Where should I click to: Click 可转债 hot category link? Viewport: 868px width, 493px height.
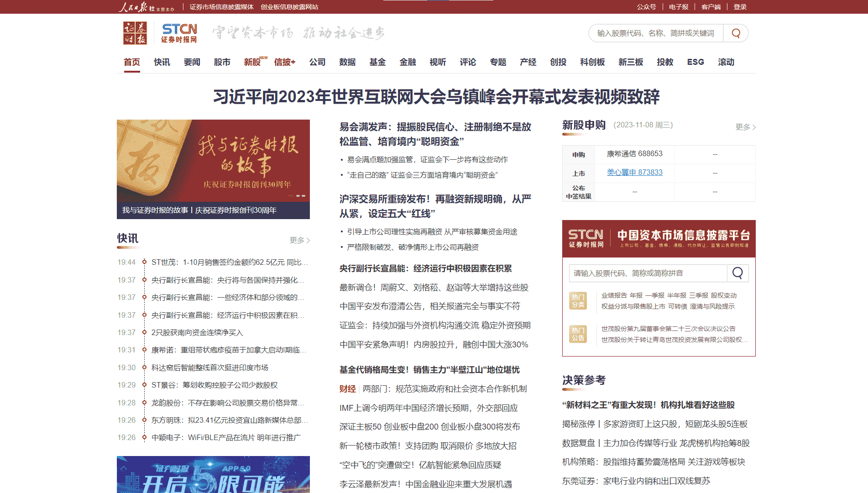pos(678,307)
